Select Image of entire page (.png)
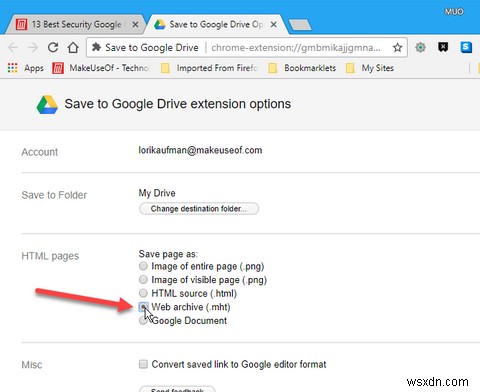The image size is (480, 392). (143, 266)
